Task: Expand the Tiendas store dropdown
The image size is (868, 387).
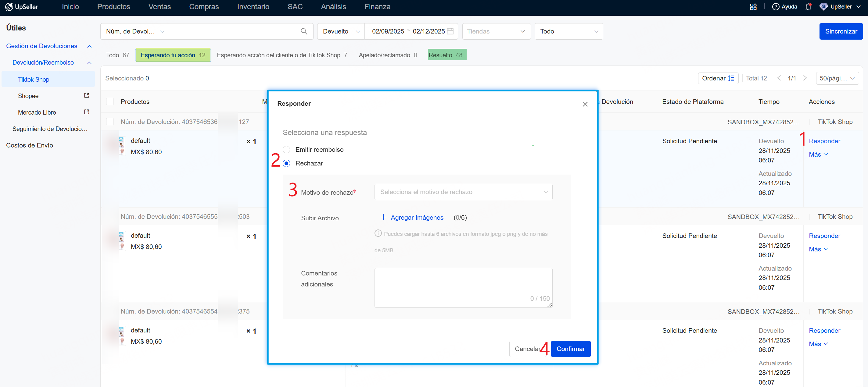Action: click(x=496, y=31)
